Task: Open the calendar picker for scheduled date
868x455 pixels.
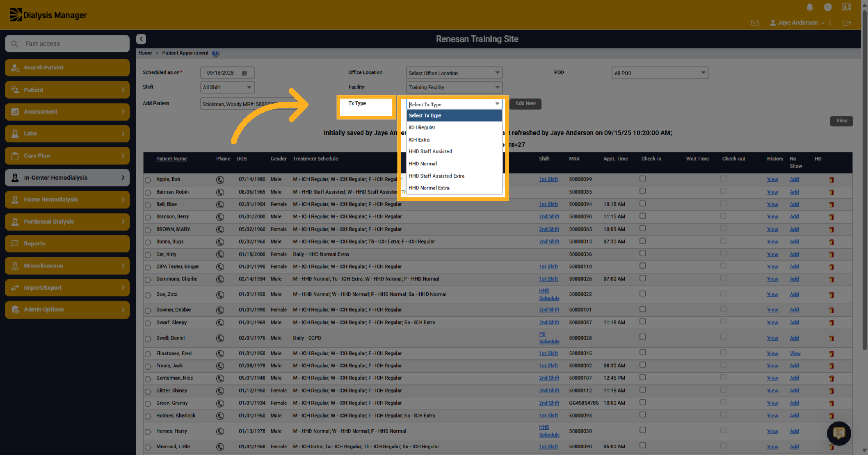Action: tap(244, 73)
